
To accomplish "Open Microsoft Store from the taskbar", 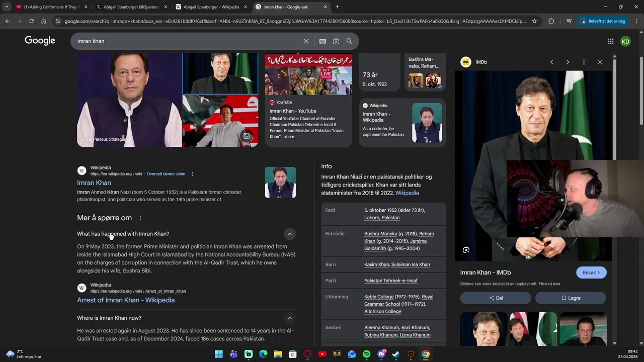I will click(x=292, y=354).
